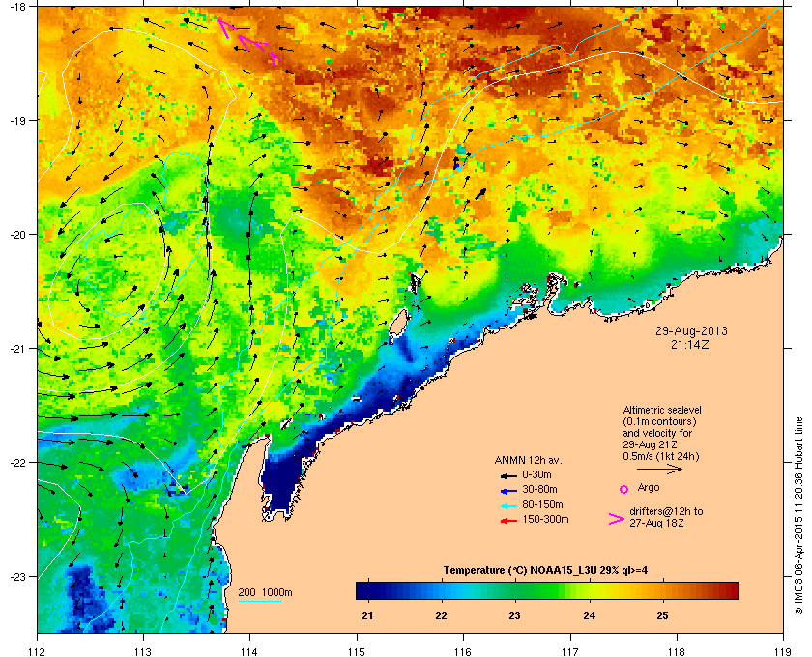The image size is (812, 657).
Task: Click the blue 30-80m arrow legend icon
Action: (509, 490)
